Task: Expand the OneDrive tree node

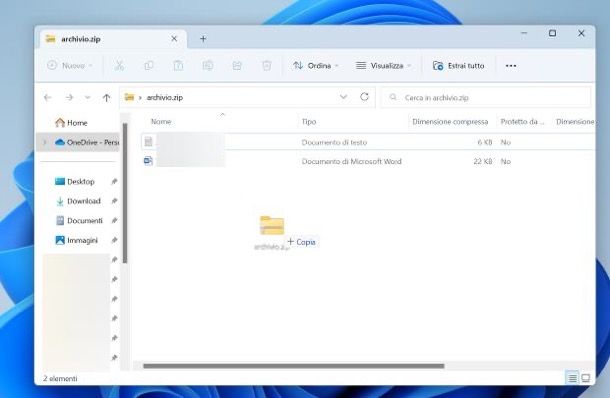Action: pyautogui.click(x=44, y=142)
